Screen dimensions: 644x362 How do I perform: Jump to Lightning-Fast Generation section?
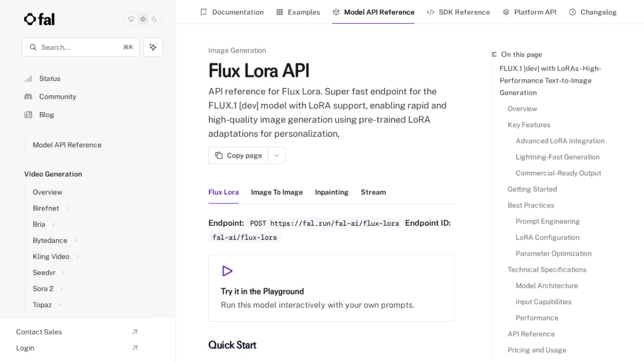[x=558, y=157]
